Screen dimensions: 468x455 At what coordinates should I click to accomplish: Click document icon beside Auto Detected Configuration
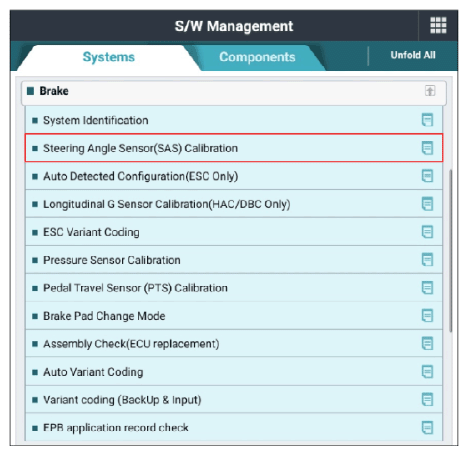[x=427, y=176]
